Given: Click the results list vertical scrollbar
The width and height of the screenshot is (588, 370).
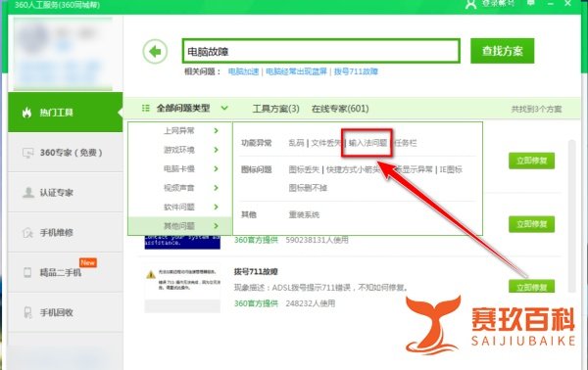Looking at the screenshot, I should (571, 216).
